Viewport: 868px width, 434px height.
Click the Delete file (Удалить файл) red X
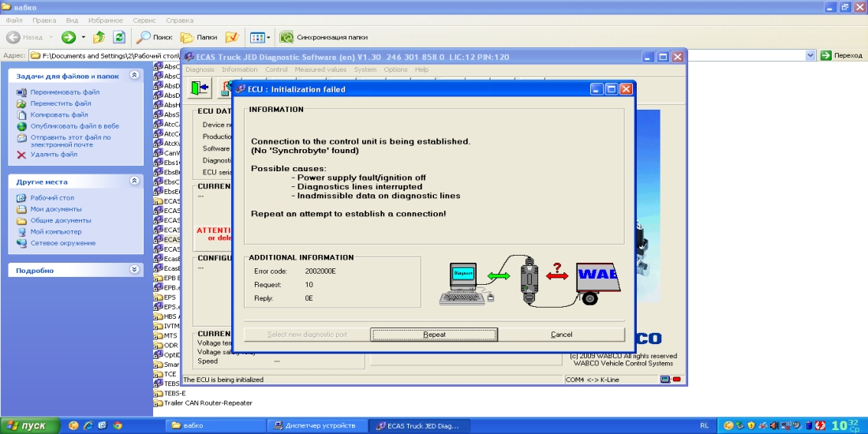(x=21, y=155)
